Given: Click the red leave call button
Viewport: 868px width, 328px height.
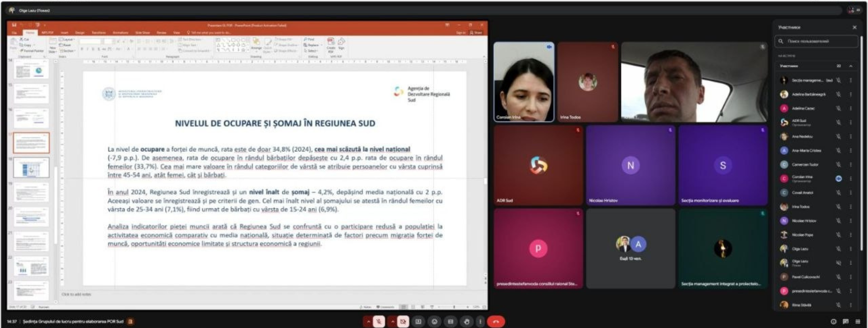Looking at the screenshot, I should pos(496,321).
